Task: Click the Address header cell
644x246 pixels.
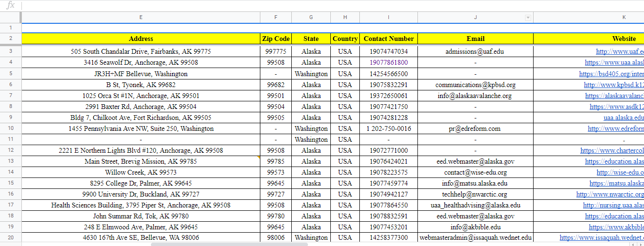Action: pos(141,39)
